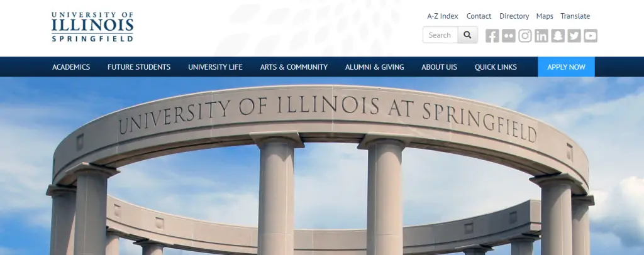Expand the Quick Links menu
This screenshot has height=255, width=644.
point(496,67)
